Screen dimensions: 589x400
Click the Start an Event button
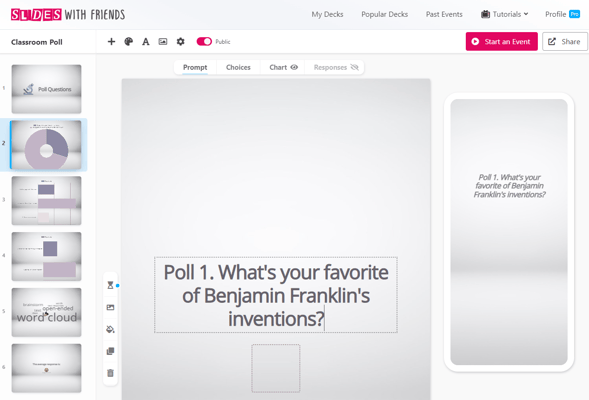(501, 42)
